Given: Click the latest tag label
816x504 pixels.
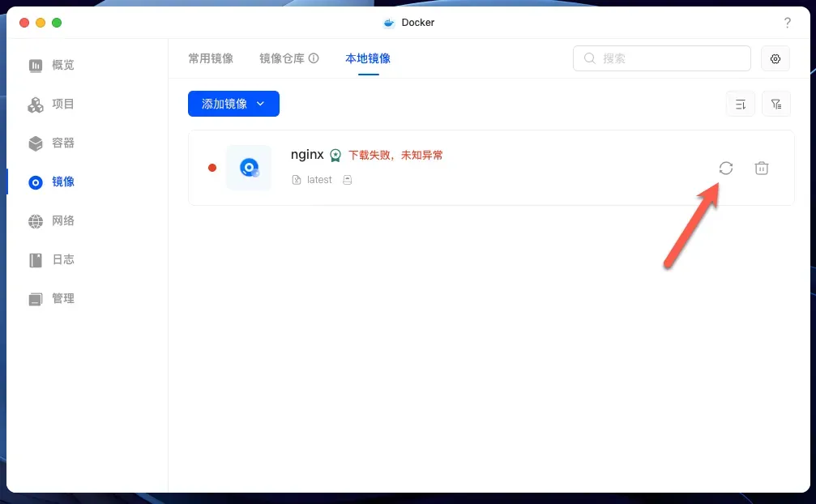Looking at the screenshot, I should (319, 180).
